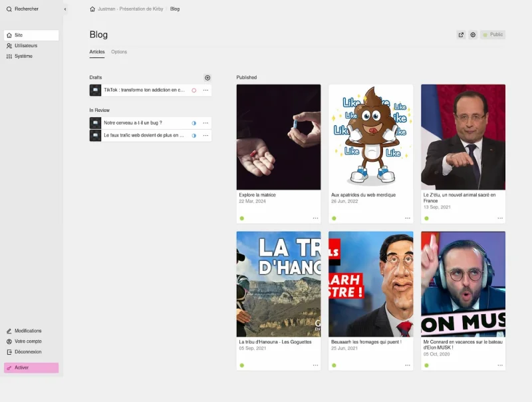
Task: Open options for Le faux trafic web
Action: (x=205, y=136)
